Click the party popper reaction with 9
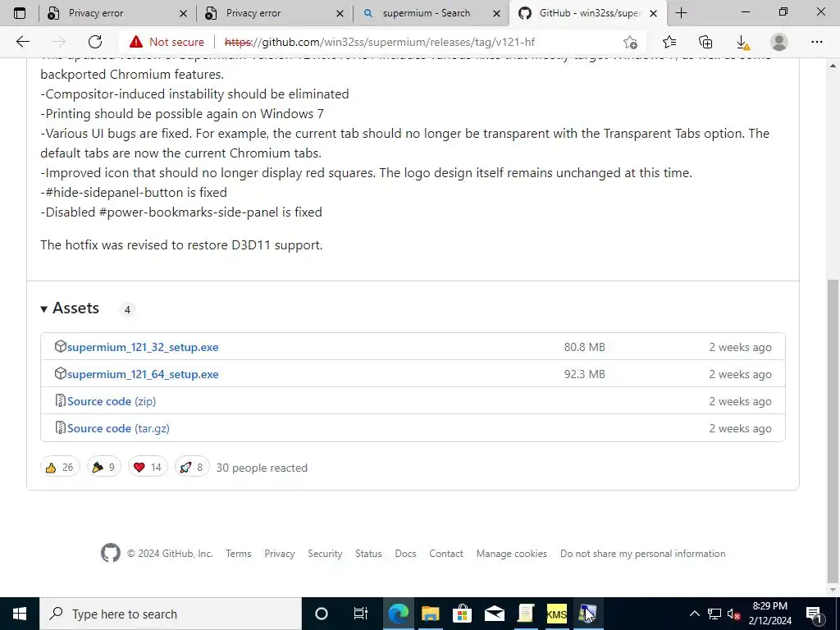Screen dimensions: 840x630 (104, 467)
